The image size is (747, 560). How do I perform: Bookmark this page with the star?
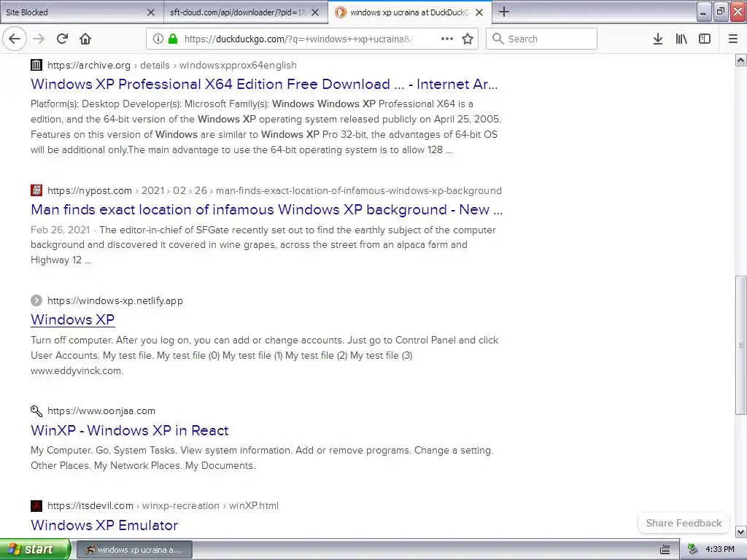point(468,39)
